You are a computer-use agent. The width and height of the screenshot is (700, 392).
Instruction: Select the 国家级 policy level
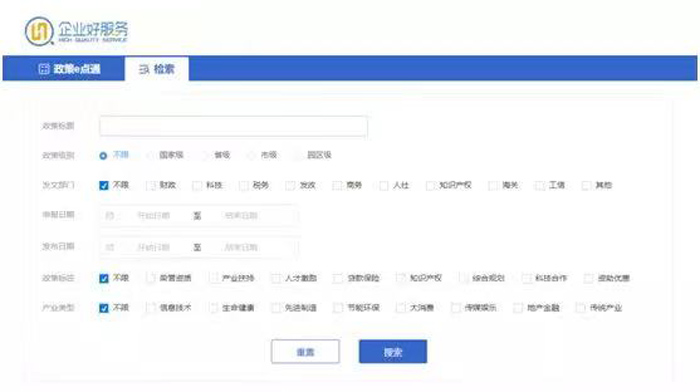point(150,155)
